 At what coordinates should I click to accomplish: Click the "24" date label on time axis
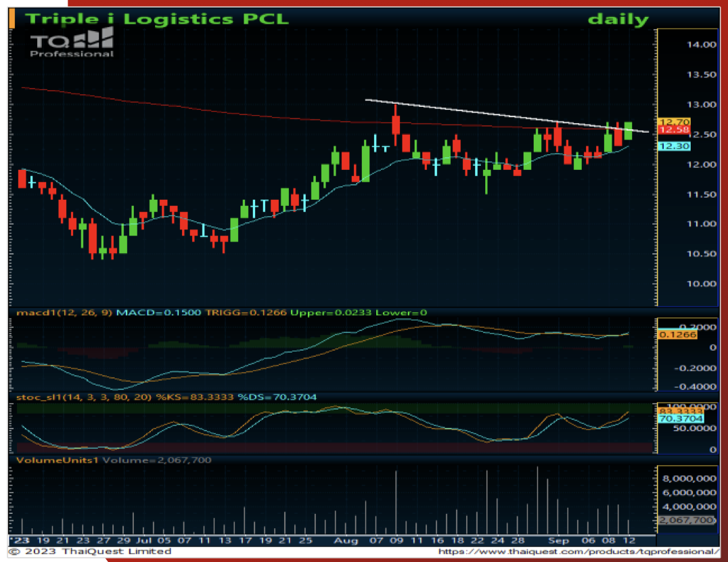498,540
